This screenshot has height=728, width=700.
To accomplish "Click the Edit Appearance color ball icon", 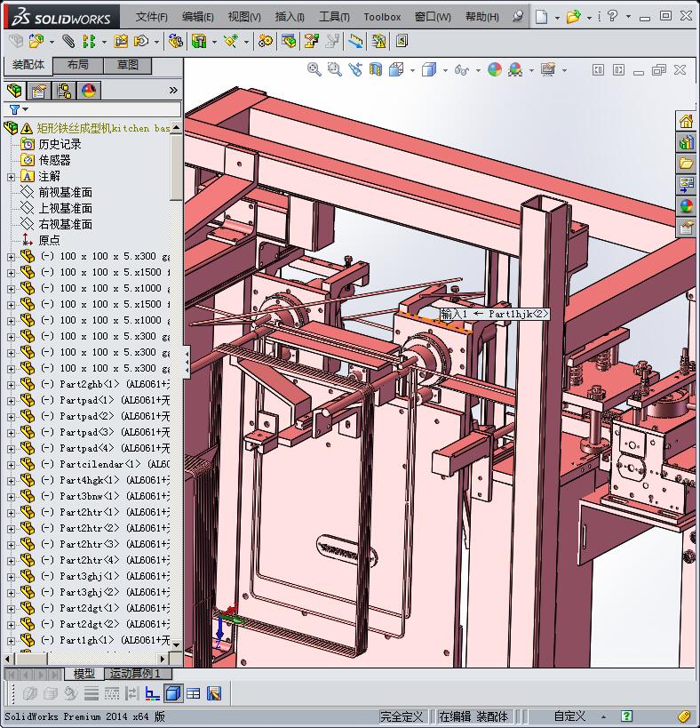I will click(495, 69).
